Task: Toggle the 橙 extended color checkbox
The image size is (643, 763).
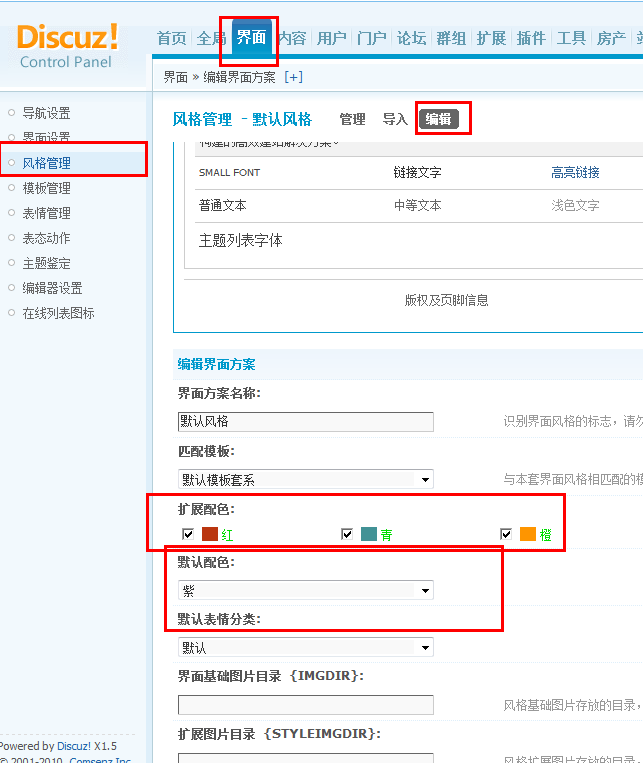Action: [506, 534]
